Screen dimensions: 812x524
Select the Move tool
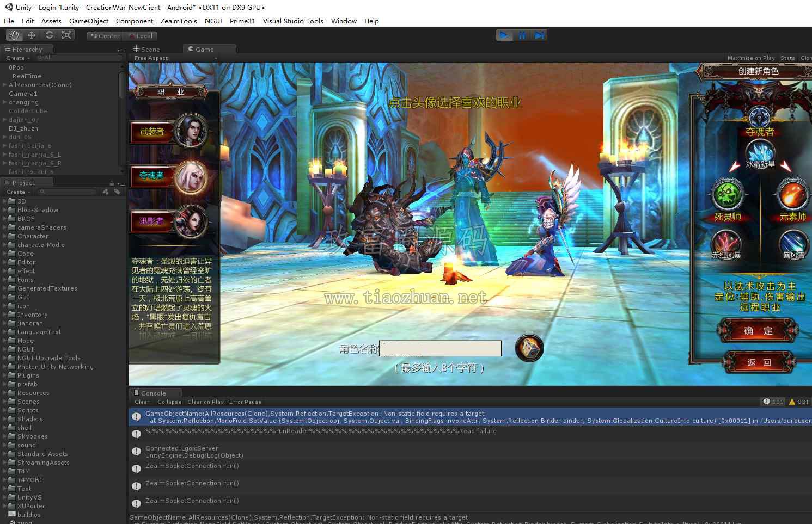click(x=32, y=35)
